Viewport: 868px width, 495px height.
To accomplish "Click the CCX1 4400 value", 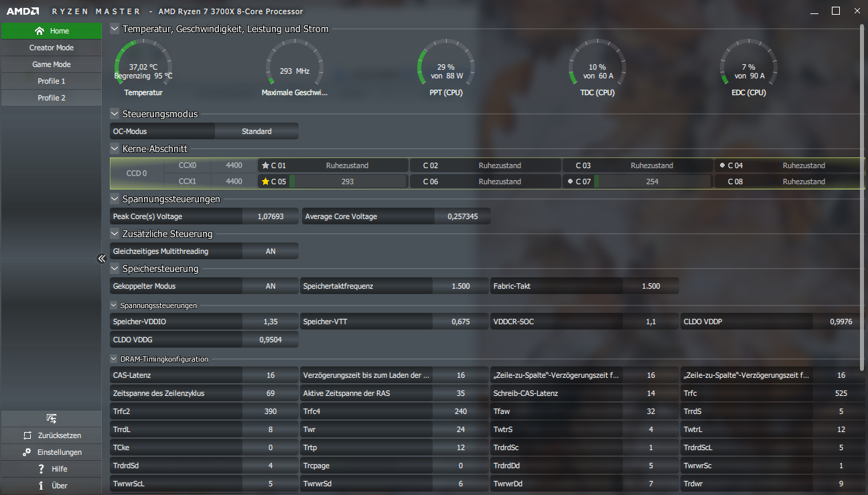I will click(x=234, y=182).
